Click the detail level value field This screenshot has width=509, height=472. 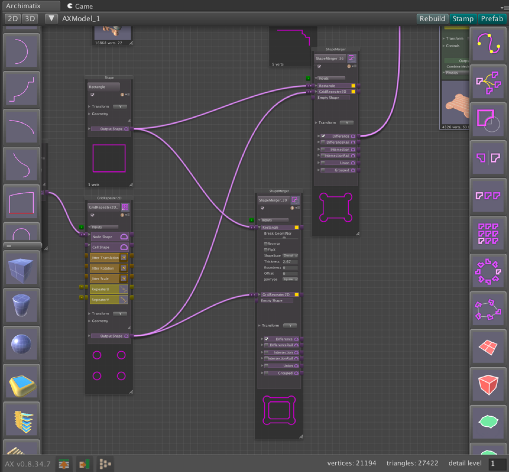pyautogui.click(x=497, y=463)
